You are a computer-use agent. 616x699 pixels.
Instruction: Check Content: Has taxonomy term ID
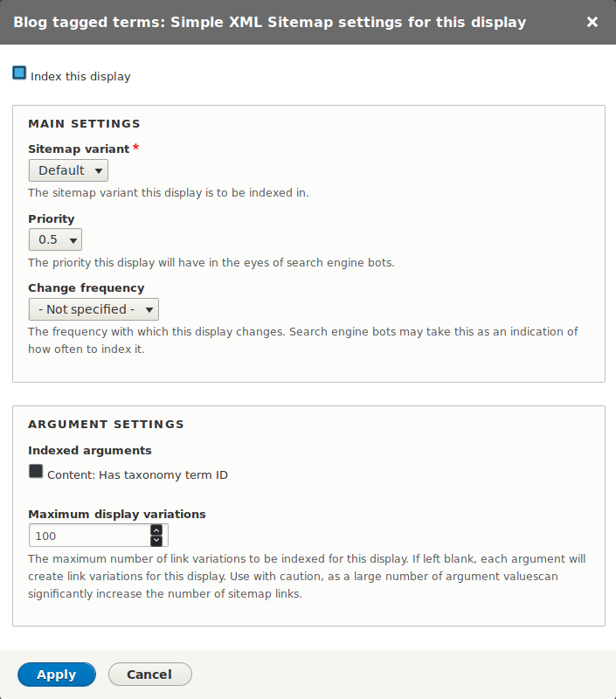pyautogui.click(x=35, y=472)
